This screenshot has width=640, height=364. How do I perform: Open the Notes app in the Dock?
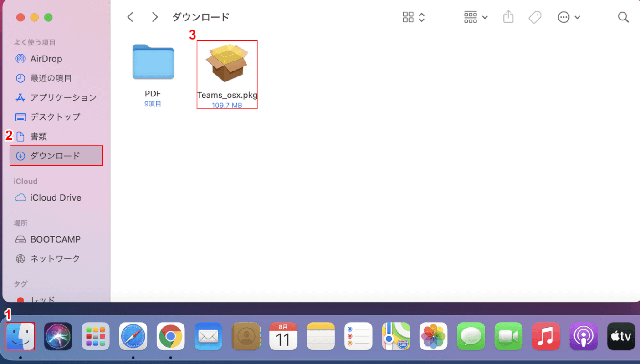point(321,336)
